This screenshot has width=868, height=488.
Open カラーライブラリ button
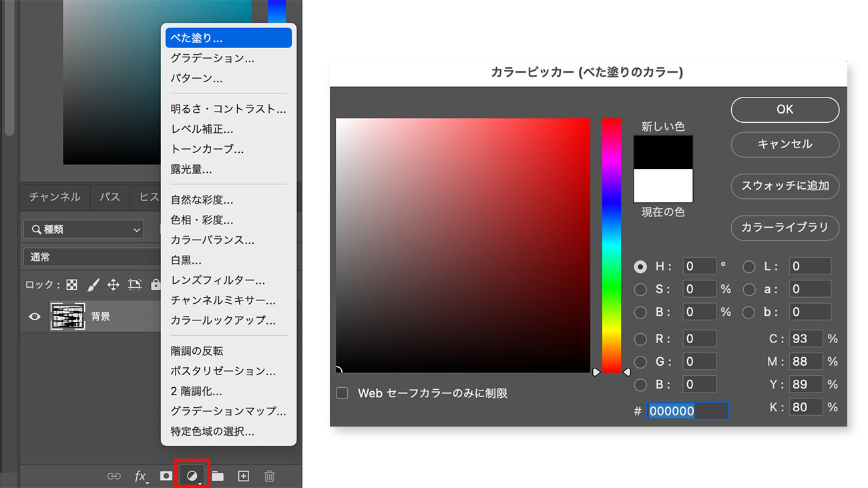(785, 227)
